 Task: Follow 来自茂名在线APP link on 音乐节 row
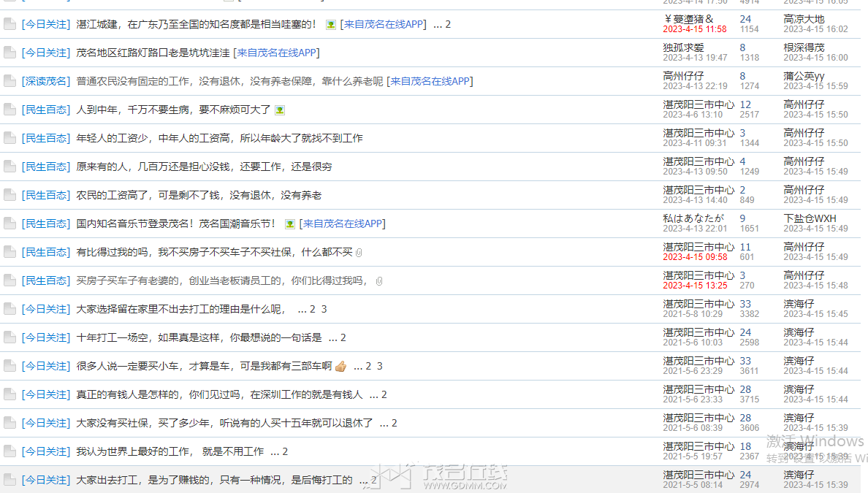click(x=342, y=223)
